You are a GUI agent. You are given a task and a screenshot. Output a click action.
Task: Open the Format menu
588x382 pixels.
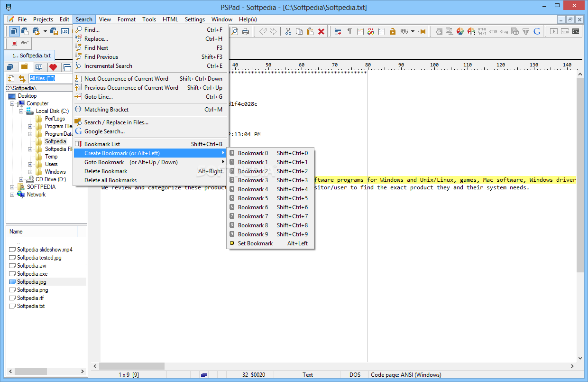(x=127, y=19)
